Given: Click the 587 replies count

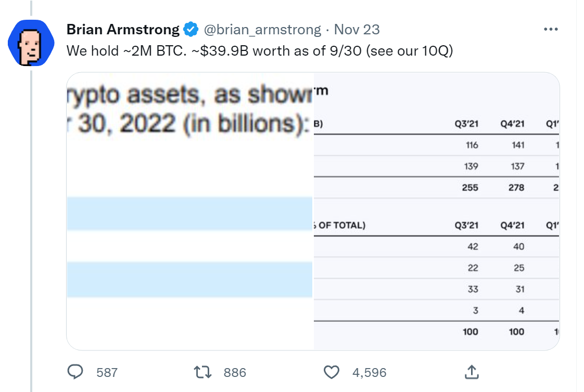Looking at the screenshot, I should [107, 372].
